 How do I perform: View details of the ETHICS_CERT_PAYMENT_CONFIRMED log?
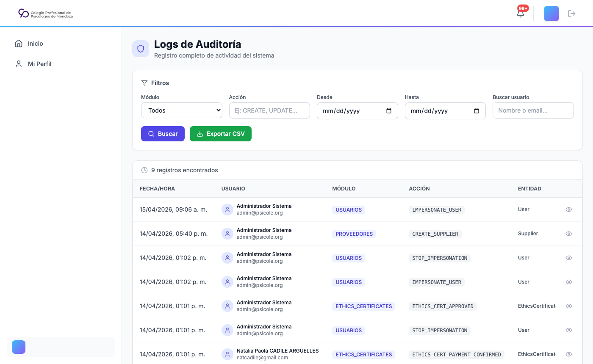pyautogui.click(x=569, y=354)
